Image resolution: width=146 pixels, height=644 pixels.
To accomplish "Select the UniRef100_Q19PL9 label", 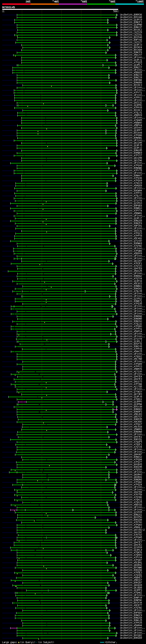I will [x=131, y=550].
